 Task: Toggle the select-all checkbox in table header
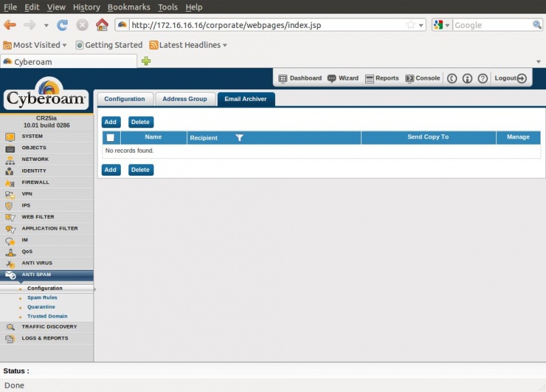pyautogui.click(x=111, y=138)
